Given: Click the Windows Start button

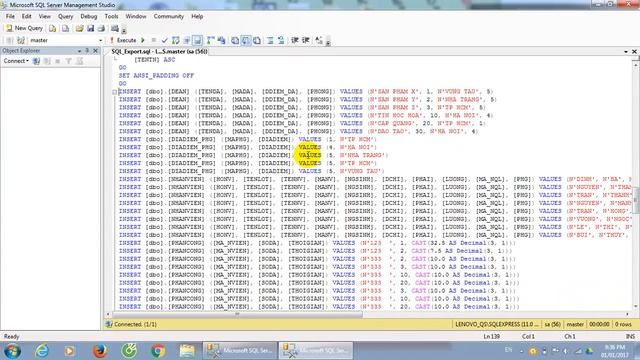Looking at the screenshot, I should pyautogui.click(x=12, y=351).
